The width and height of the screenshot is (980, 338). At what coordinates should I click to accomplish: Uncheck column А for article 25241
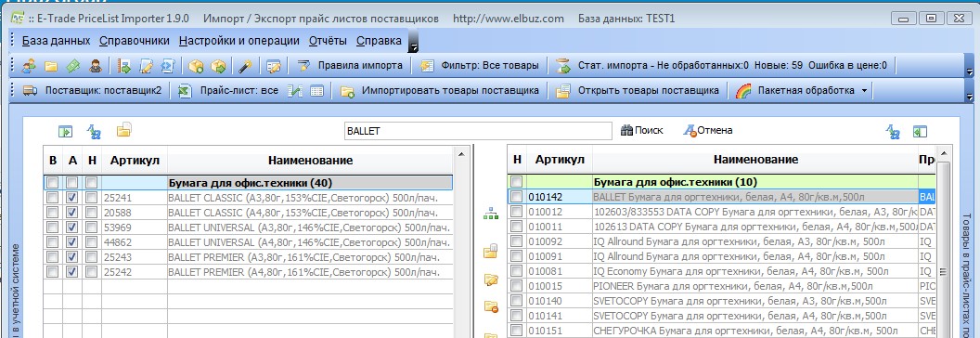tap(72, 197)
